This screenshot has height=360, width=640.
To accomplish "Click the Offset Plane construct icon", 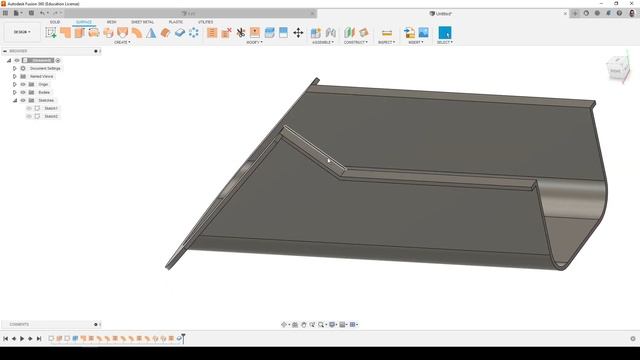I will coord(349,33).
